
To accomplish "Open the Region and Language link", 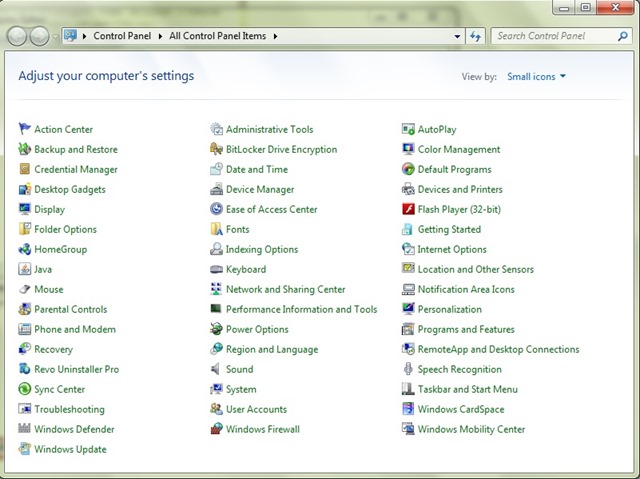I will [x=272, y=350].
